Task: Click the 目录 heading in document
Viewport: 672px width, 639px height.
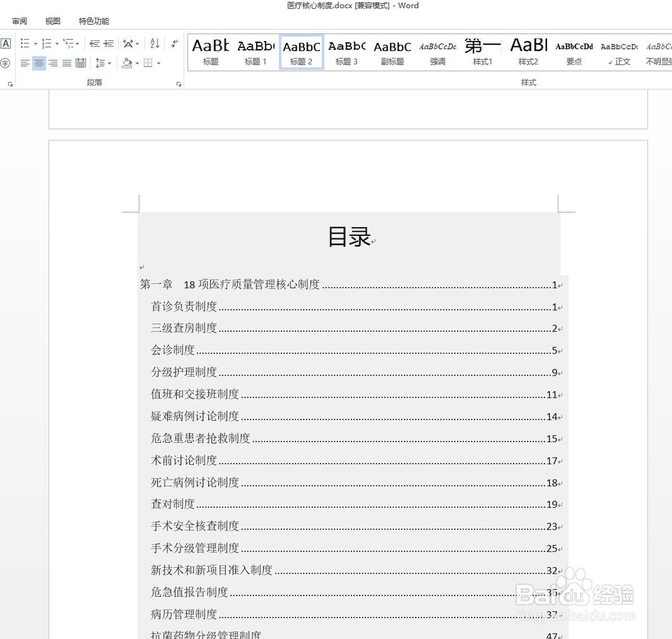Action: [349, 237]
